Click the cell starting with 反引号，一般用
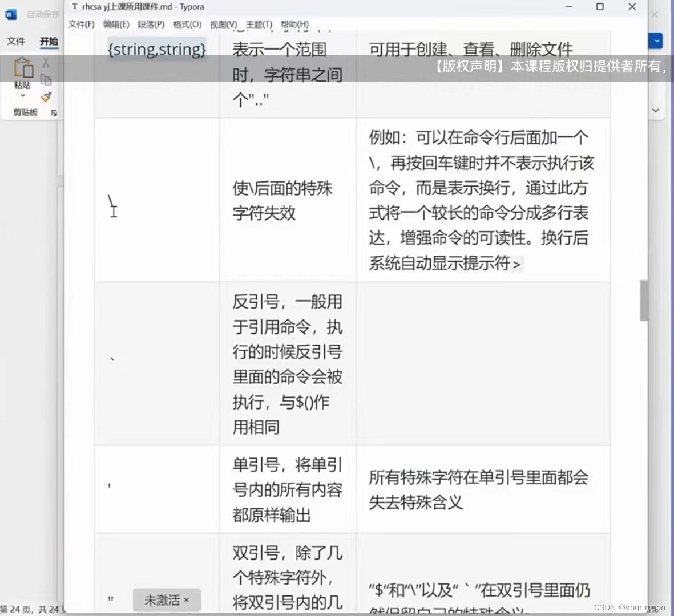 click(x=288, y=364)
